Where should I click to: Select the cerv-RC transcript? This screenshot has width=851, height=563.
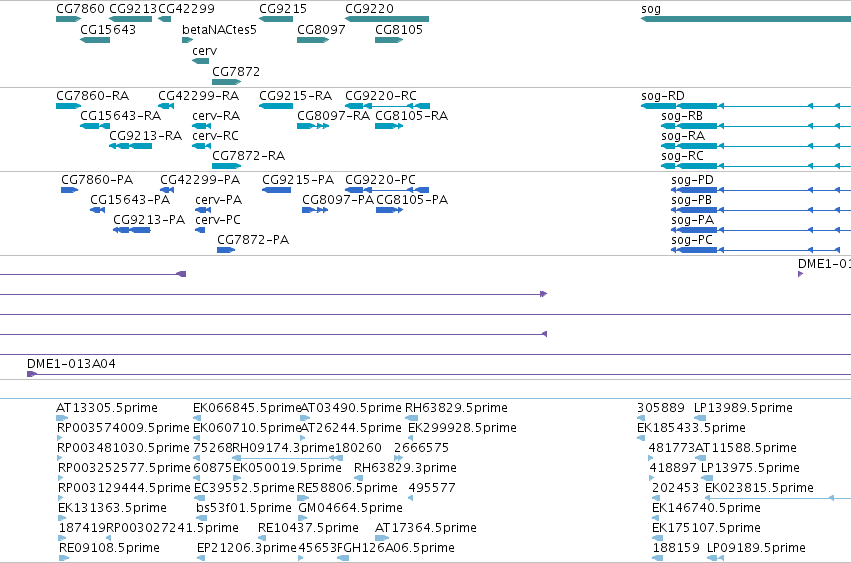point(215,136)
